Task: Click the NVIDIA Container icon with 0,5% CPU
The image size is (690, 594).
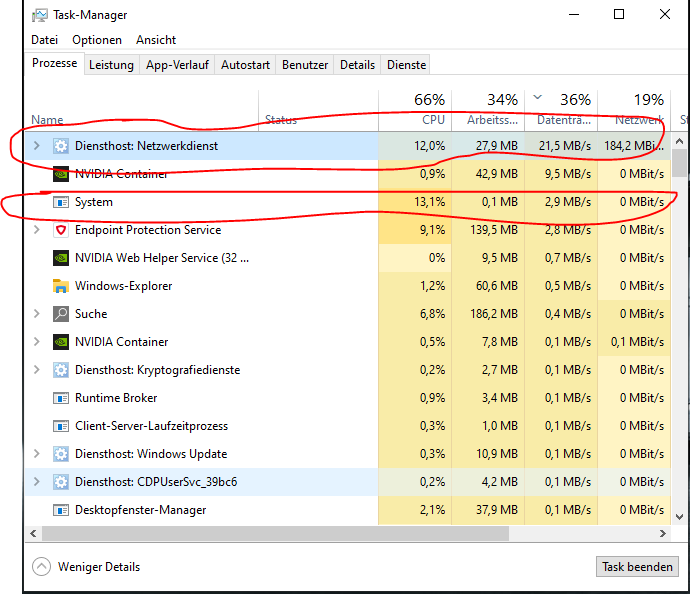Action: click(61, 342)
